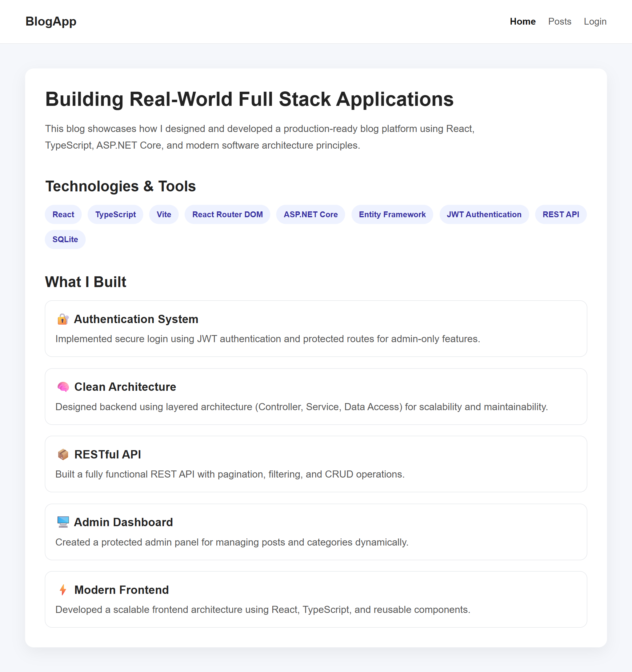Select the Vite tag
Viewport: 632px width, 672px height.
(164, 214)
